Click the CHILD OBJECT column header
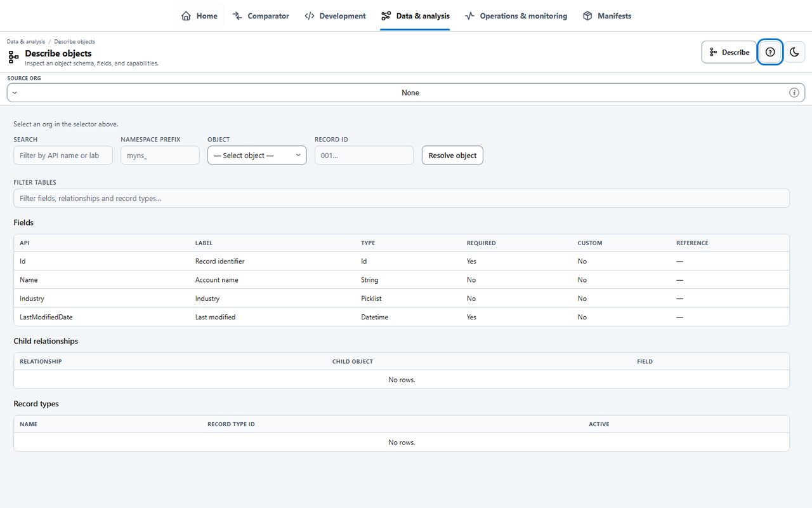 coord(353,362)
